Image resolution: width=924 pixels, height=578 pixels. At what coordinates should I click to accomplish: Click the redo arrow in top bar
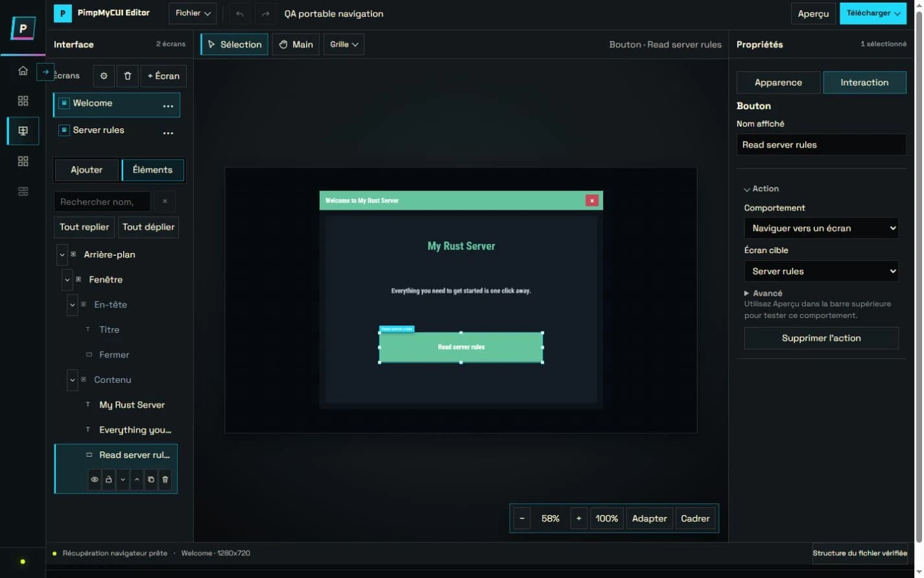(x=265, y=14)
